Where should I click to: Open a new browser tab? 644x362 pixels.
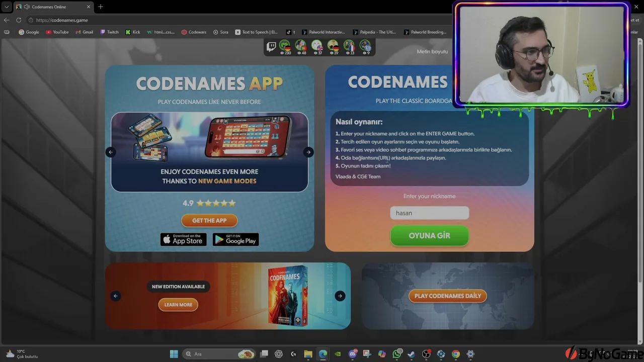pyautogui.click(x=101, y=7)
